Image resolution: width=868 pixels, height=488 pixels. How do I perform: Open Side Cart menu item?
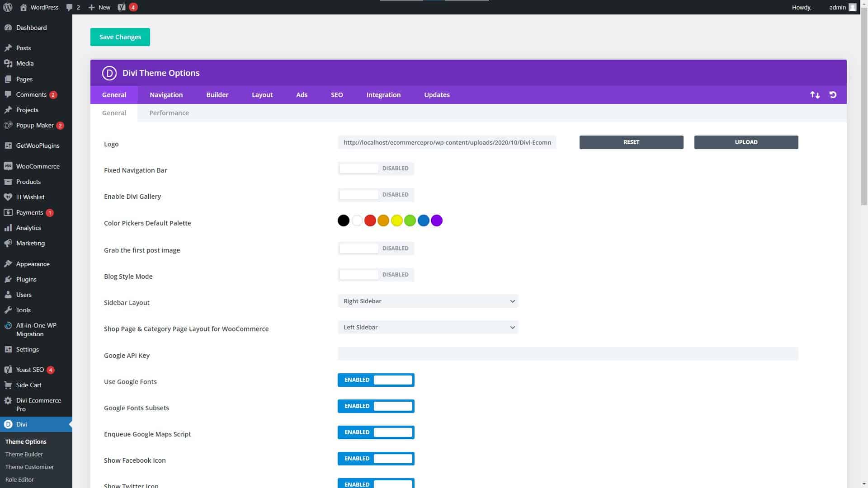pos(28,385)
